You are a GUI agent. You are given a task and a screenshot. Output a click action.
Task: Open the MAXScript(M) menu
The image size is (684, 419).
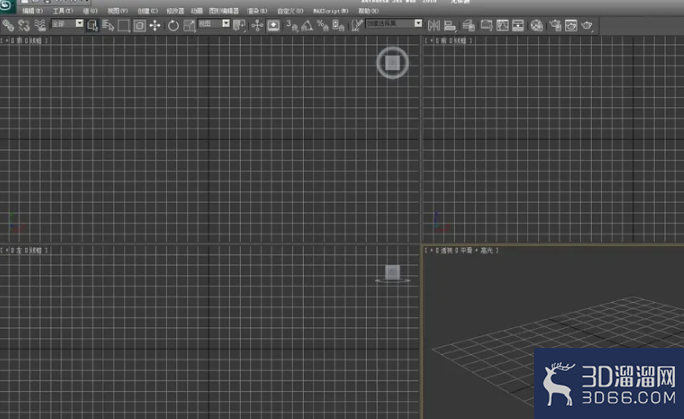coord(331,10)
